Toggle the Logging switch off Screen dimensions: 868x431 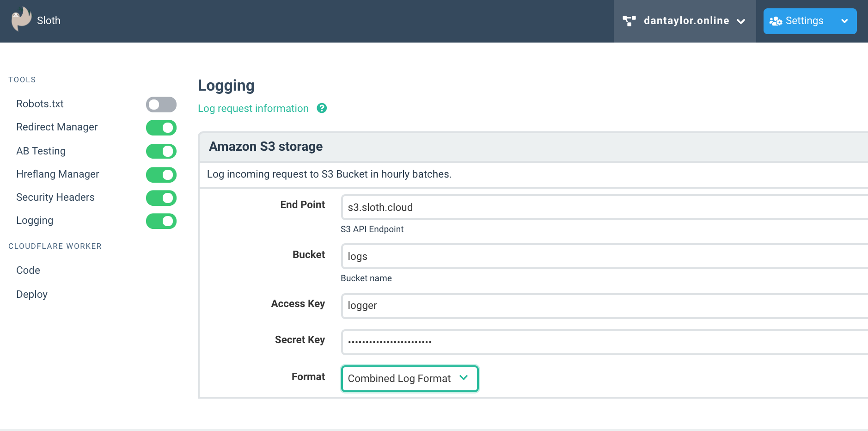pyautogui.click(x=161, y=221)
